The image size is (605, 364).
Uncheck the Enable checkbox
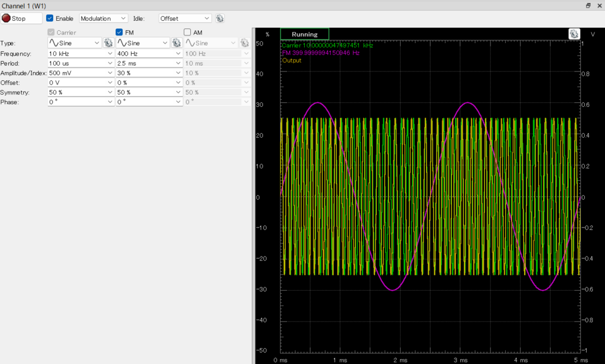coord(50,18)
